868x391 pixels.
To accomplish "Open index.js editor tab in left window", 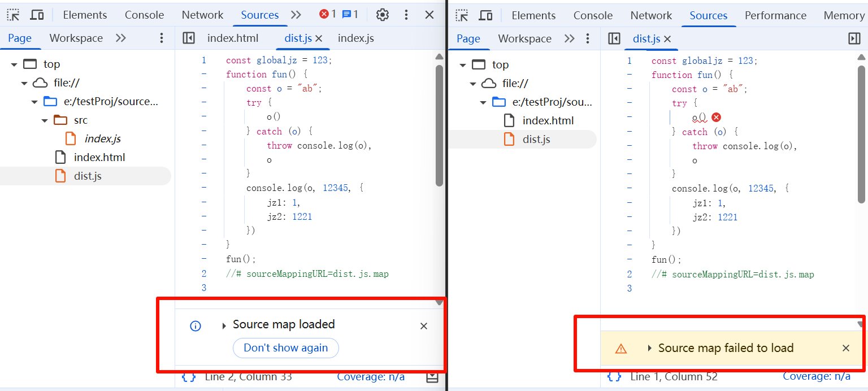I will (x=356, y=38).
